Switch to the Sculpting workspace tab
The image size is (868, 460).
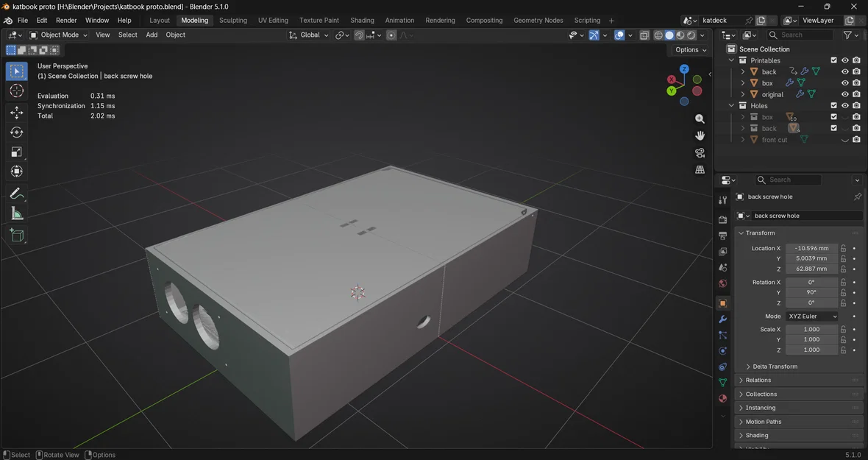pyautogui.click(x=233, y=21)
